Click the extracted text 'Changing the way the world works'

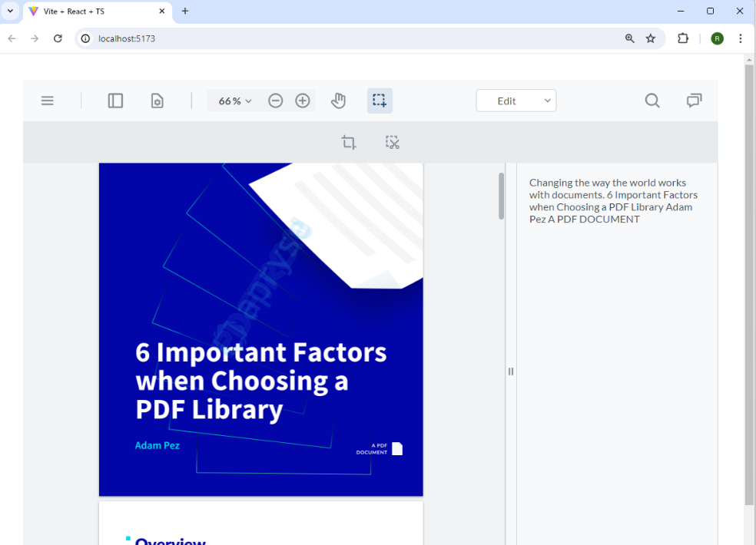tap(608, 183)
